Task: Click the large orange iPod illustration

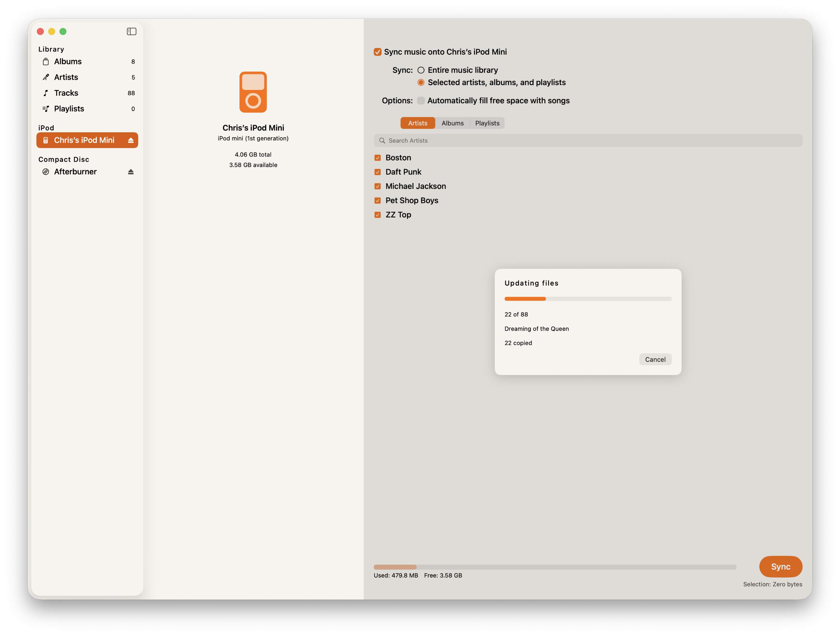Action: [253, 92]
